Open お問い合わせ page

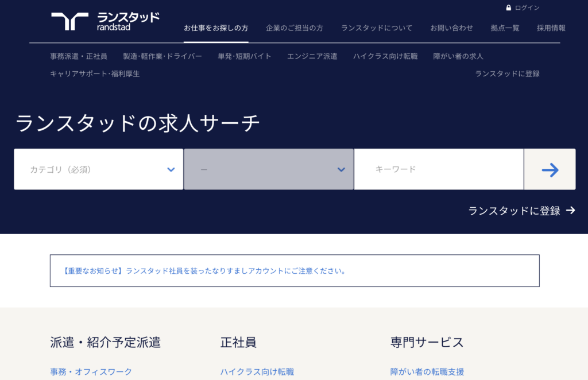452,28
